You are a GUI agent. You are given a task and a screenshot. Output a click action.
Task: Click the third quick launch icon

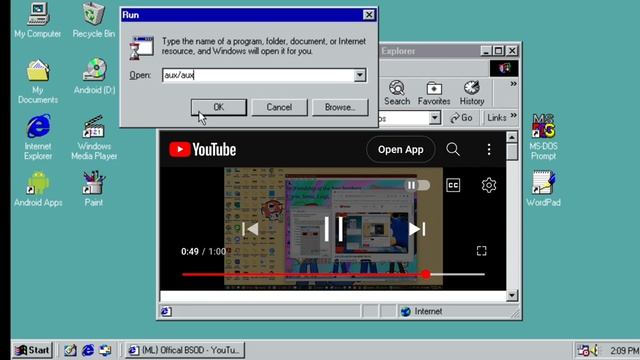coord(105,350)
